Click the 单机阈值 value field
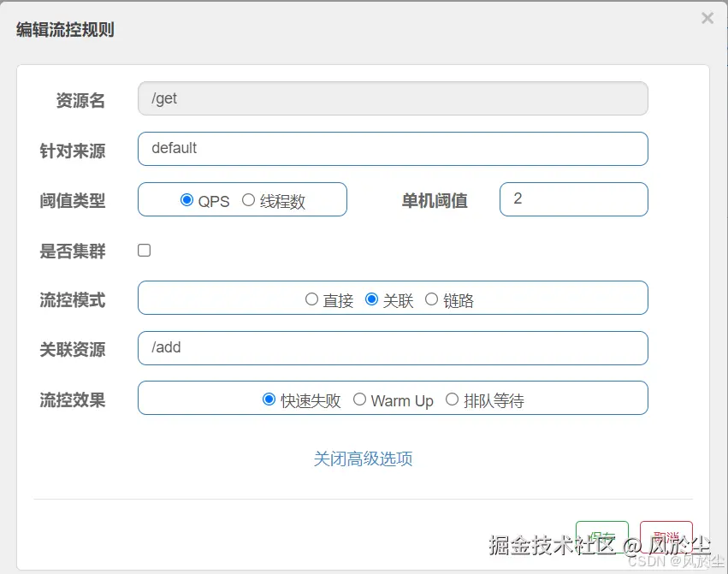728x574 pixels. pyautogui.click(x=573, y=199)
